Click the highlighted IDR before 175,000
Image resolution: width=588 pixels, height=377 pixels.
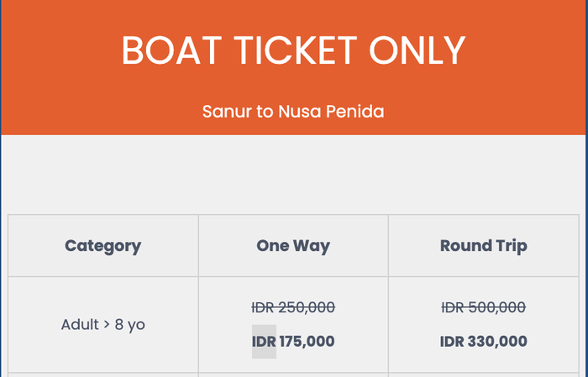tap(264, 342)
